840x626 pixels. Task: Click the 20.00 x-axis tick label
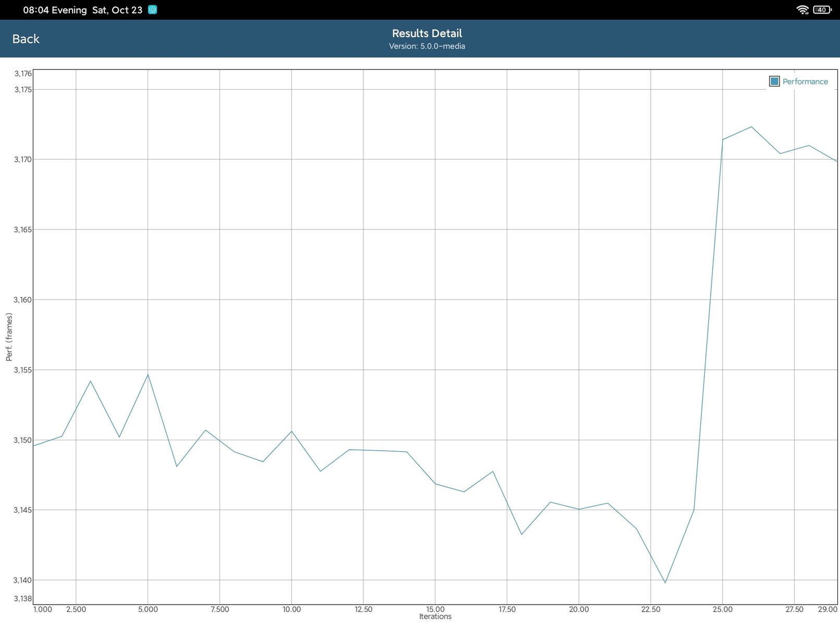(x=579, y=609)
